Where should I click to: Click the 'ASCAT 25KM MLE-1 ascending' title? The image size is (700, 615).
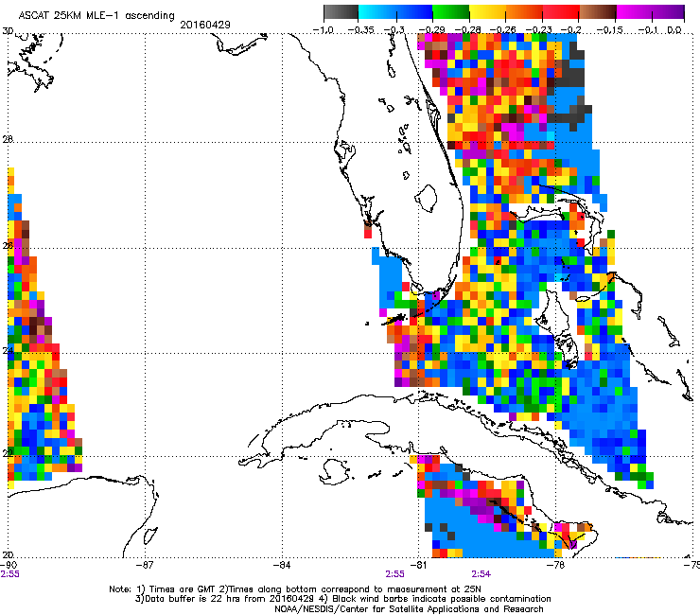click(x=96, y=16)
